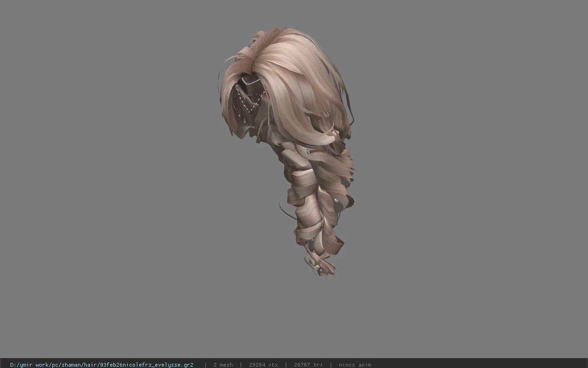Click the '20707 tri' triangle count
This screenshot has height=368, width=588.
[x=308, y=365]
